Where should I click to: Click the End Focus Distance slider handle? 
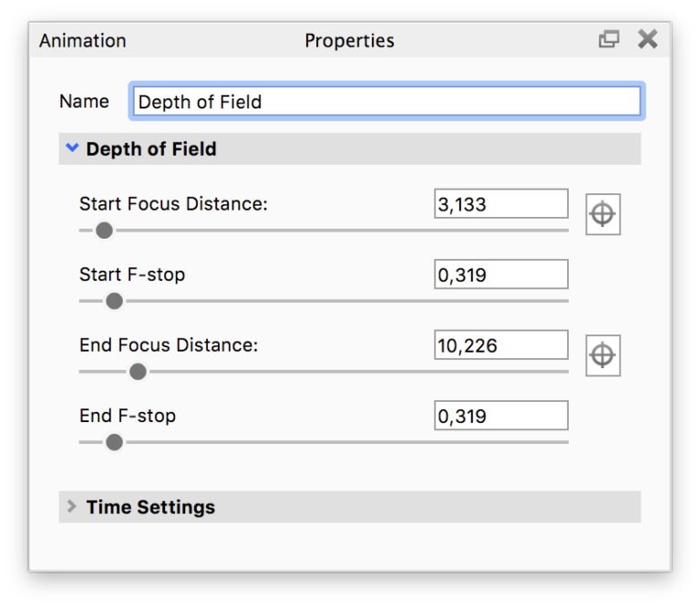point(138,371)
